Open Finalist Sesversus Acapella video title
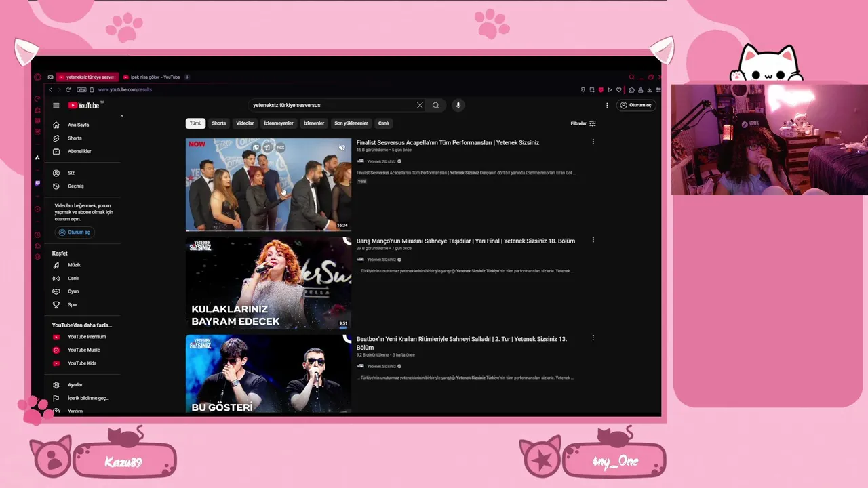Screen dimensions: 868x488 (448, 143)
